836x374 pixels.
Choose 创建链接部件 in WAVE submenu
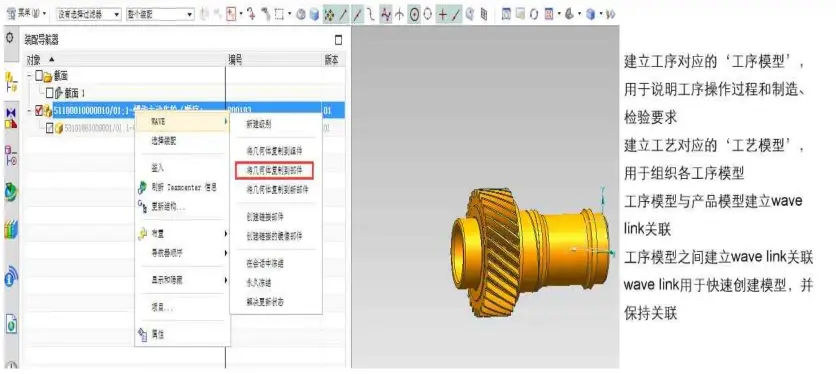[276, 217]
